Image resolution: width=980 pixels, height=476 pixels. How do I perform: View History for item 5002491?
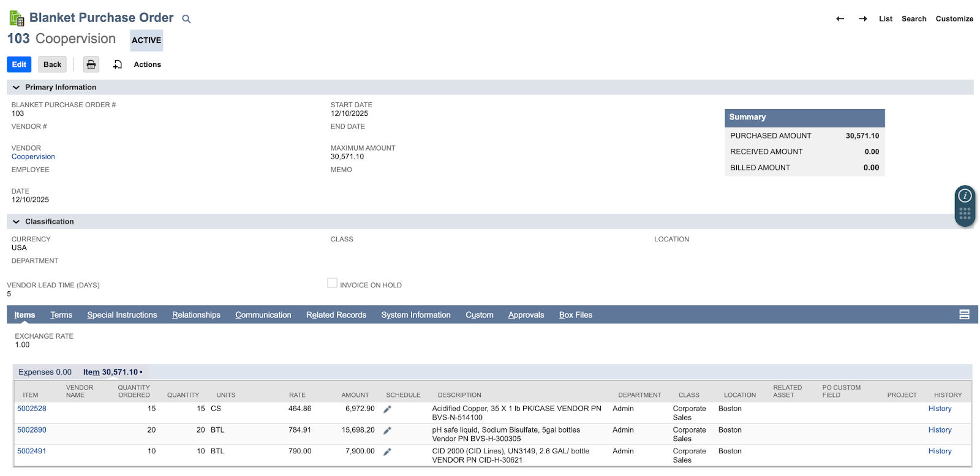940,451
